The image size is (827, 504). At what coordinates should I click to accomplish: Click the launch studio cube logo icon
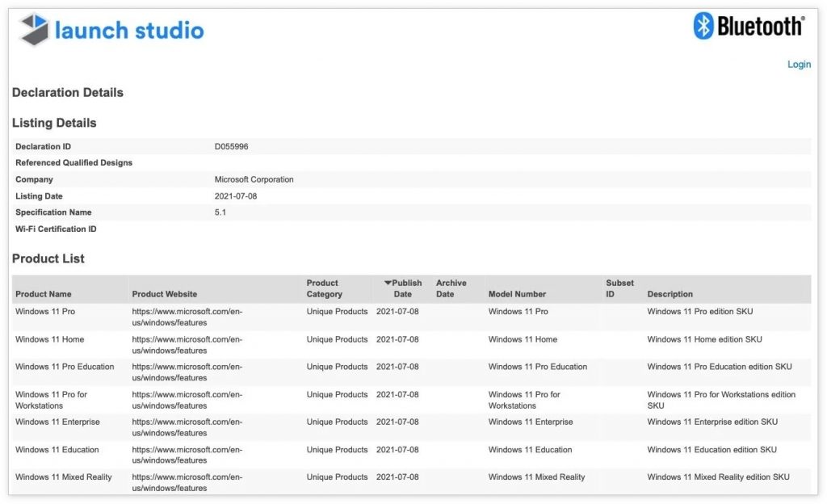pyautogui.click(x=34, y=30)
